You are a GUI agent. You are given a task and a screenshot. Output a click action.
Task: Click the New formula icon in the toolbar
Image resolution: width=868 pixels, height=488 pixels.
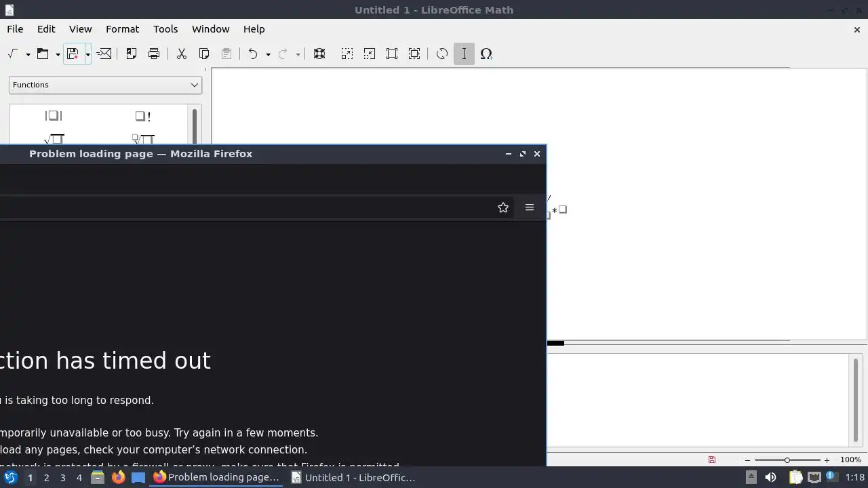tap(12, 54)
